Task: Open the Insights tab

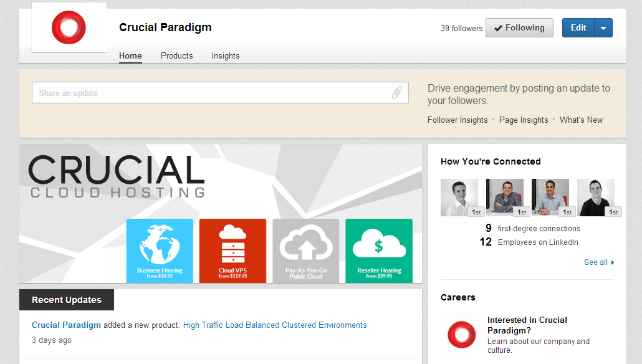Action: (x=226, y=55)
